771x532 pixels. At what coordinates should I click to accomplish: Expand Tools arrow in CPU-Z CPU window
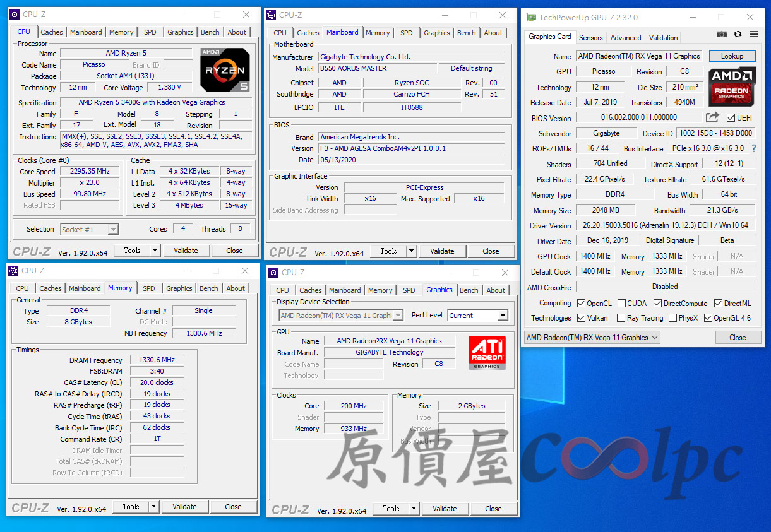click(x=155, y=251)
